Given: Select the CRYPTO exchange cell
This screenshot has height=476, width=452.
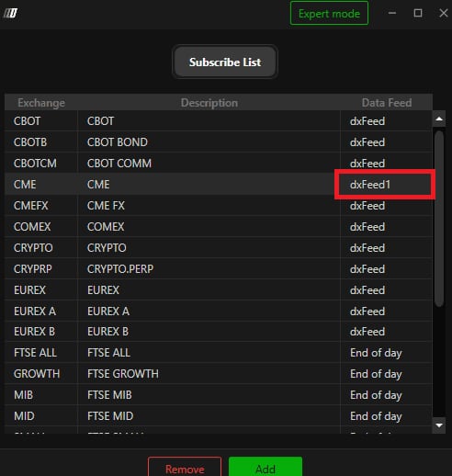Looking at the screenshot, I should (41, 248).
